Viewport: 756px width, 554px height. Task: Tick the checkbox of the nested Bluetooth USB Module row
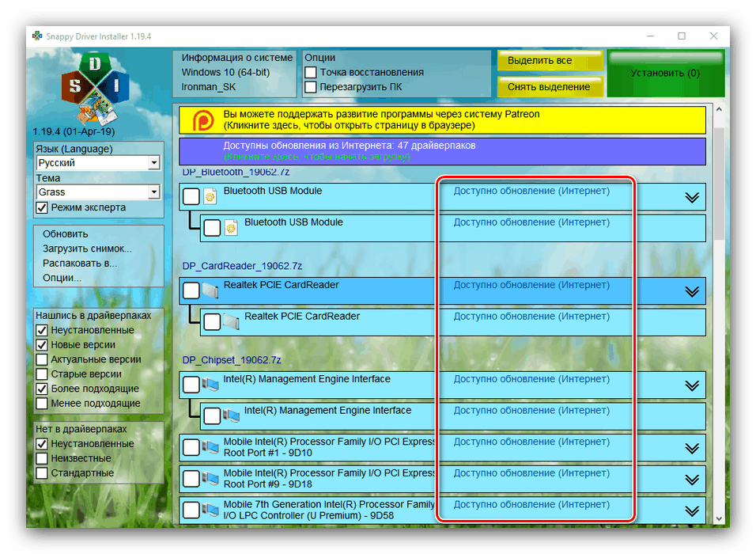[x=212, y=228]
